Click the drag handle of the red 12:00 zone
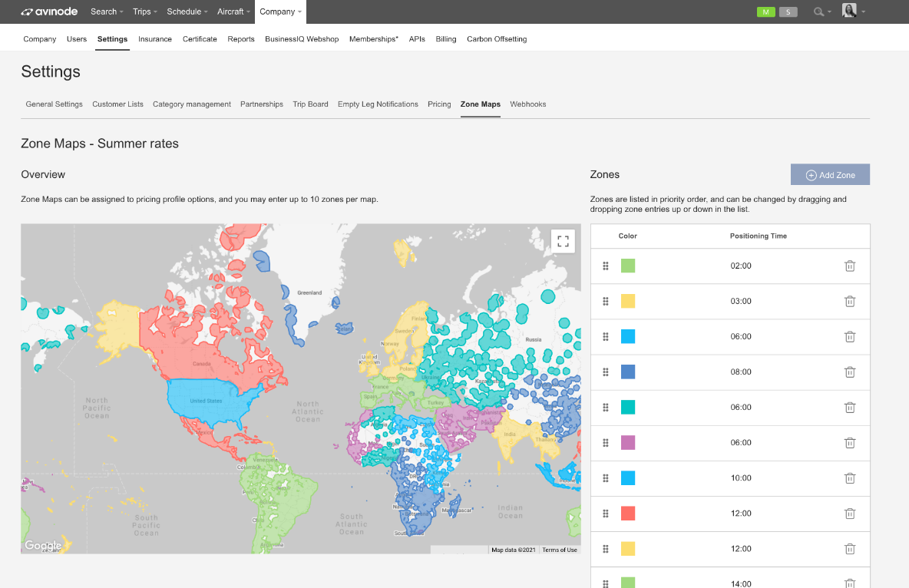The image size is (909, 588). pyautogui.click(x=605, y=514)
